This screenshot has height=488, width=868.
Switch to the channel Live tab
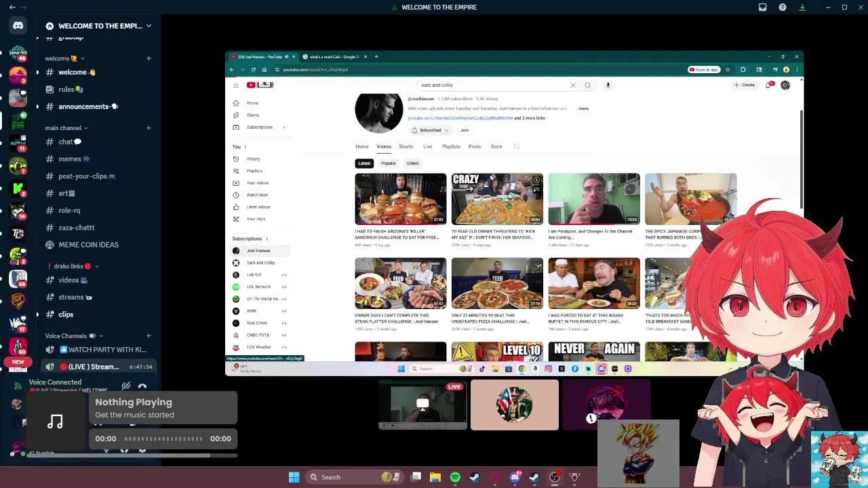coord(427,146)
